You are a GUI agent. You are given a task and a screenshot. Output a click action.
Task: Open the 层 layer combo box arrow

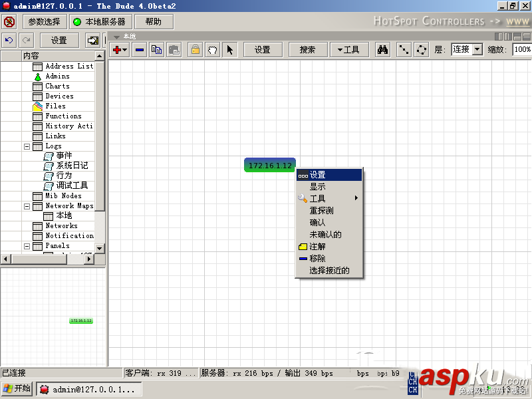[x=477, y=49]
